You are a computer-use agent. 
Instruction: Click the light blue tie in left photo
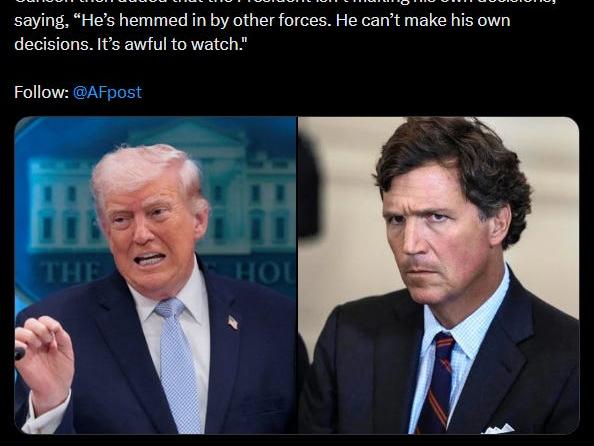point(177,364)
